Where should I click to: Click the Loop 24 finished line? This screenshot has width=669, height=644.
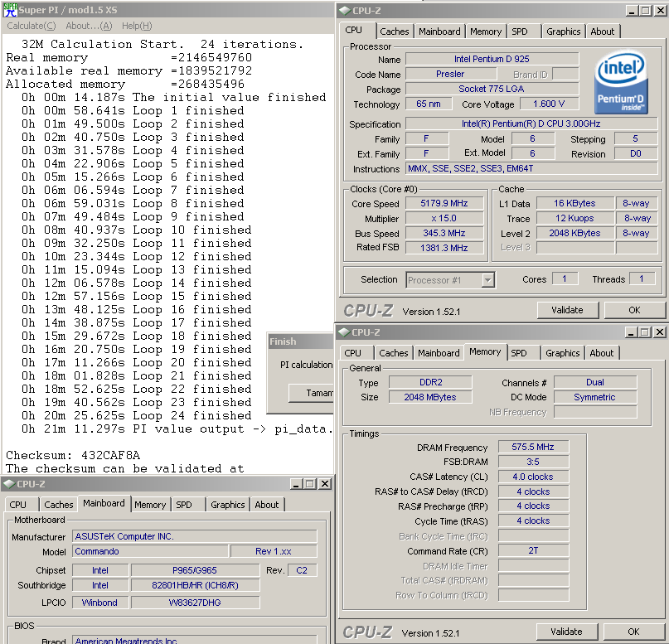(137, 416)
